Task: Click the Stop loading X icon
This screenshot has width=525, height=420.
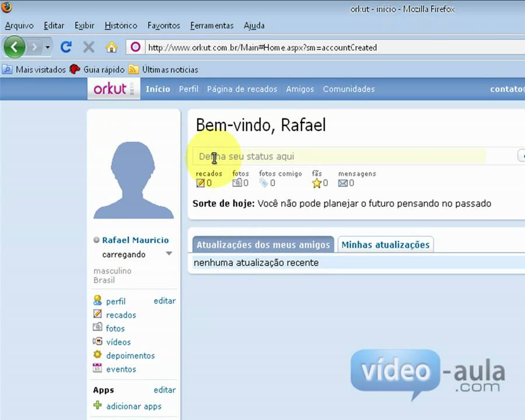Action: [89, 47]
